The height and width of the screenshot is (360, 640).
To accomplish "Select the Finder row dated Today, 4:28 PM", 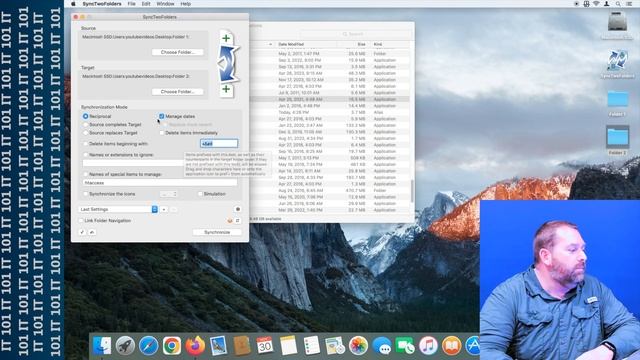I will tap(330, 112).
